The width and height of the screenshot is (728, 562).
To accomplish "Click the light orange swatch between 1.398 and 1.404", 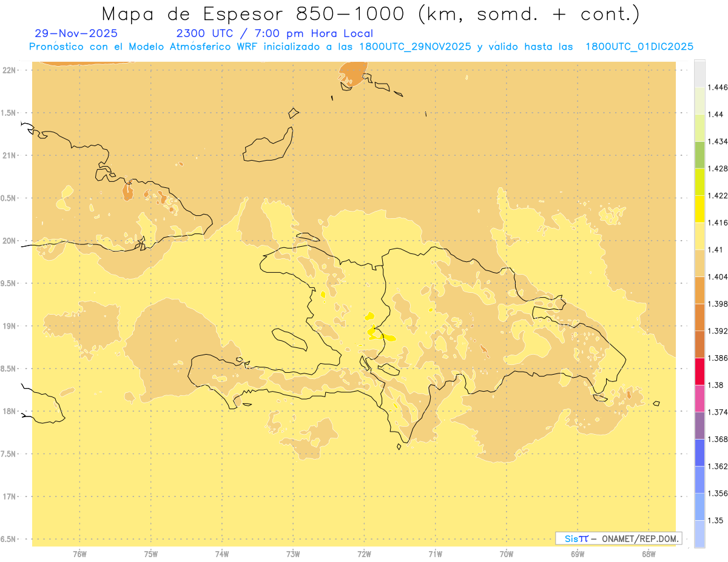I will 699,290.
